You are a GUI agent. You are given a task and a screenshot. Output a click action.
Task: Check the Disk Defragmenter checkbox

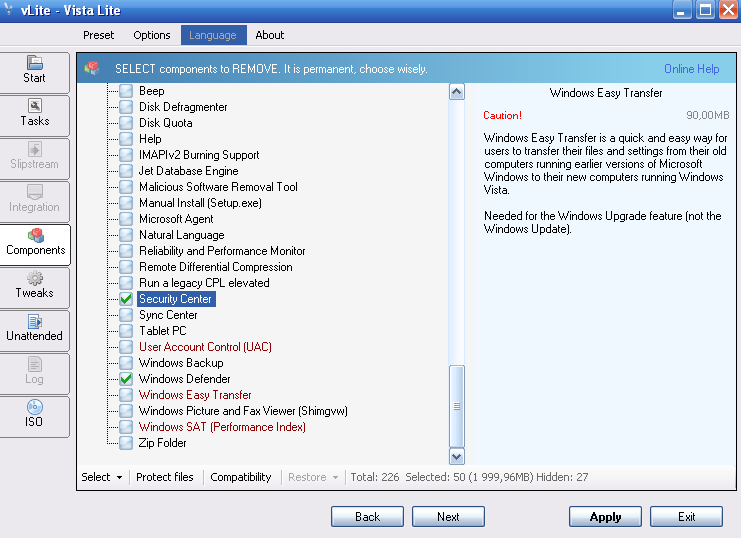(x=126, y=107)
